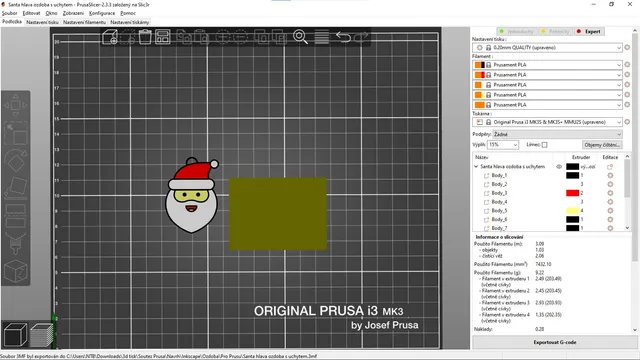640x360 pixels.
Task: Open the Pomoc menu
Action: pyautogui.click(x=128, y=13)
